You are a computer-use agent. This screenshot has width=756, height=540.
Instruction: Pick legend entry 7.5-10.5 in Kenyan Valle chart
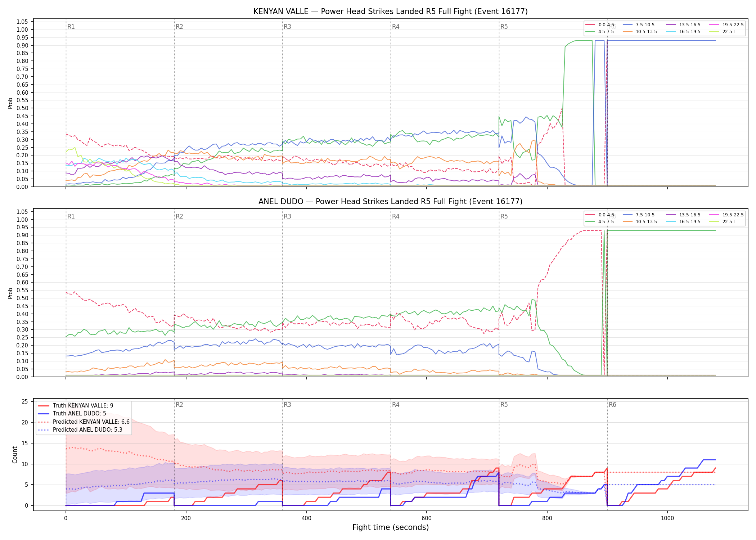point(639,25)
